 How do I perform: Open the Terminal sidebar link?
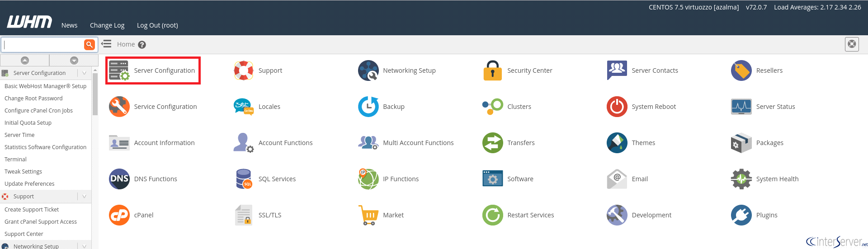[x=15, y=159]
